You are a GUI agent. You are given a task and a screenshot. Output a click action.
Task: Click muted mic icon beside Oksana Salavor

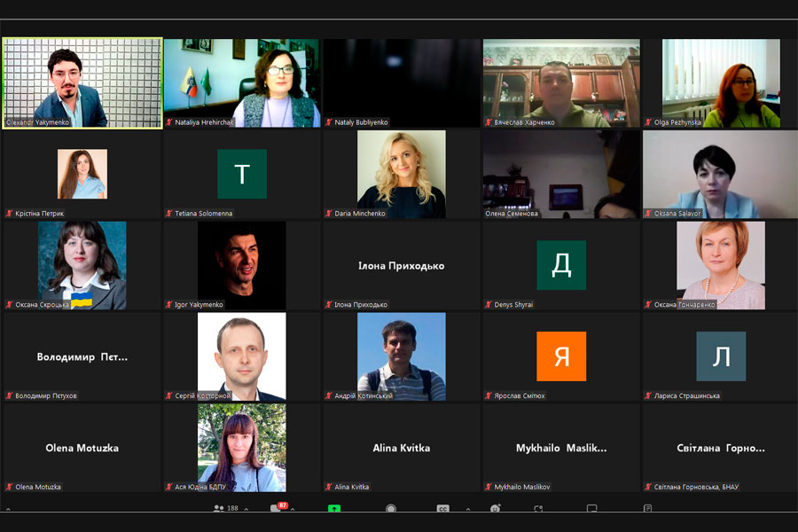(648, 214)
